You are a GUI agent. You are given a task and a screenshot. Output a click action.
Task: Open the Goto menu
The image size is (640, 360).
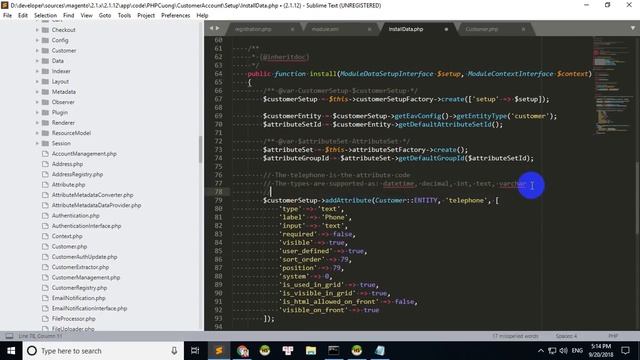[x=105, y=15]
